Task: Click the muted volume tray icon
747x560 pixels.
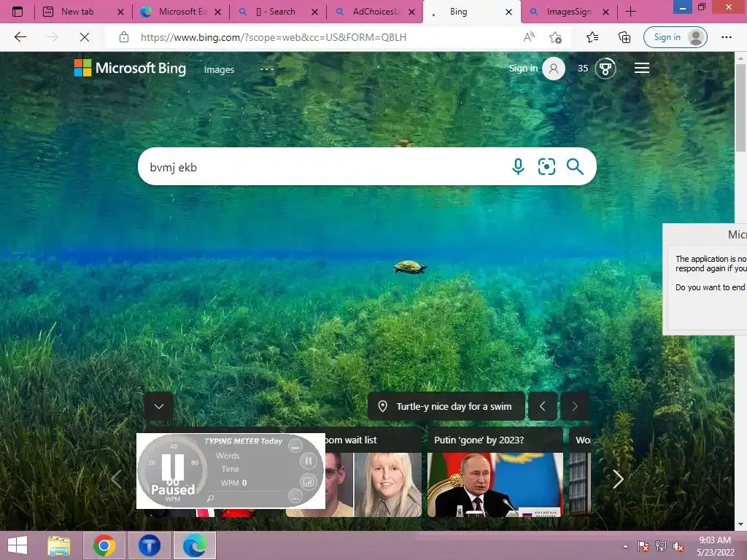Action: click(678, 546)
